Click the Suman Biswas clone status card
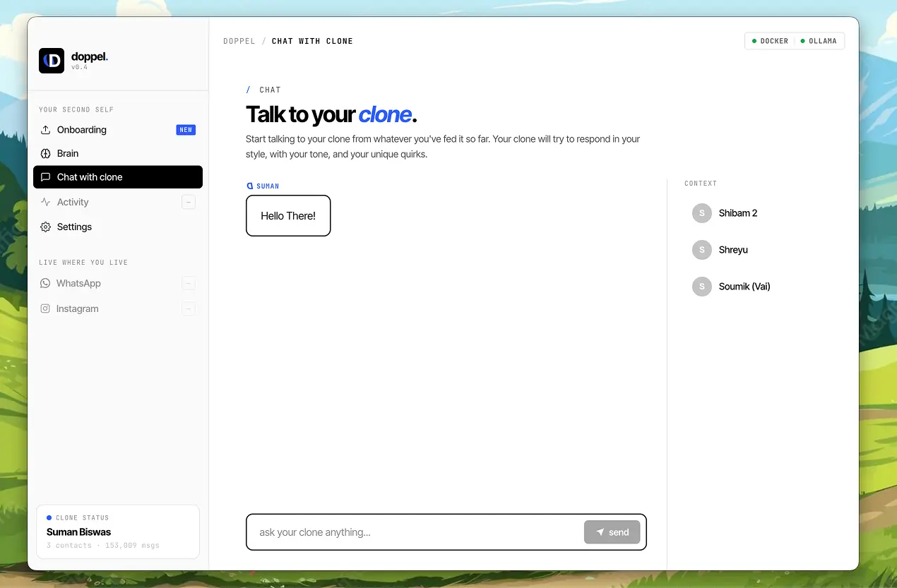The image size is (897, 588). tap(118, 532)
